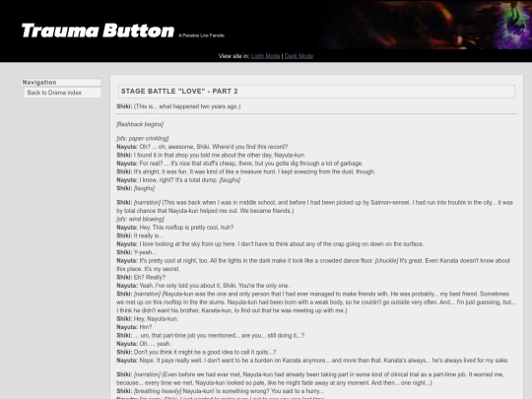This screenshot has height=399, width=532.
Task: Click Shiki's line "Y-yeah..."
Action: pyautogui.click(x=145, y=252)
